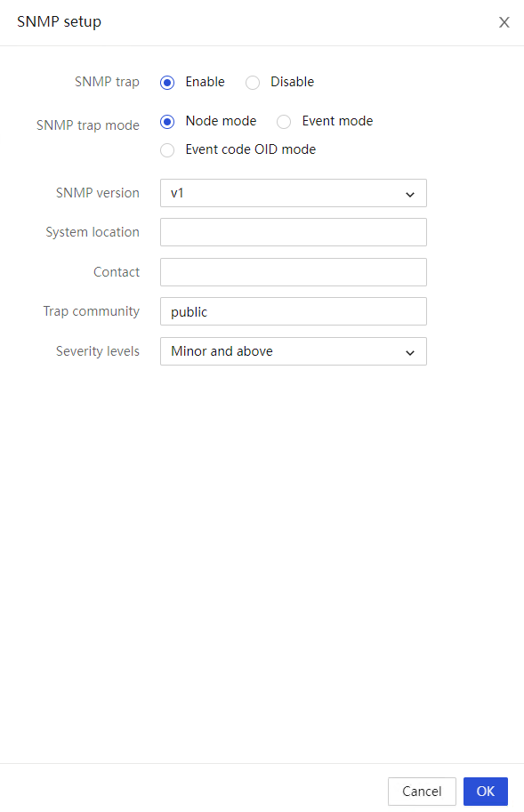524x812 pixels.
Task: Click the Trap community field containing public
Action: point(293,311)
